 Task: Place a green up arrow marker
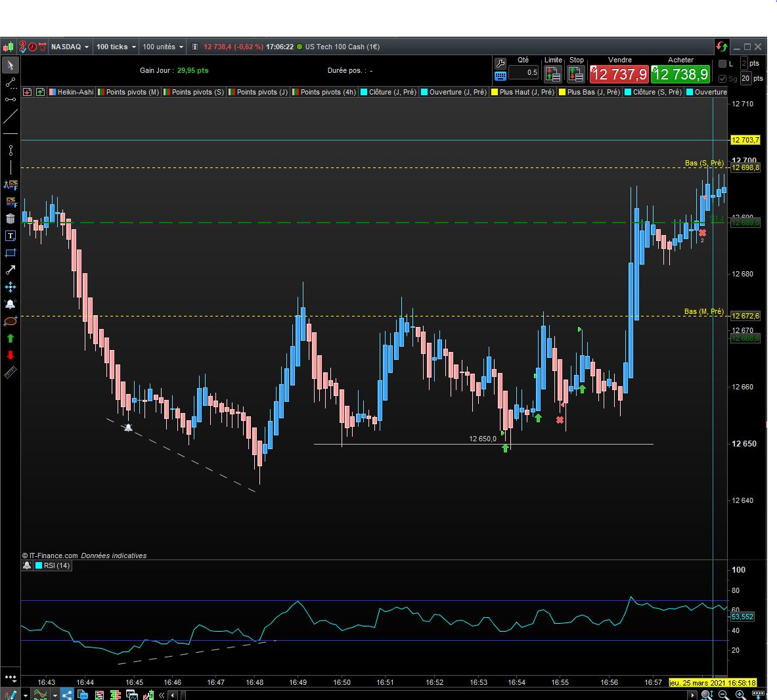click(11, 338)
